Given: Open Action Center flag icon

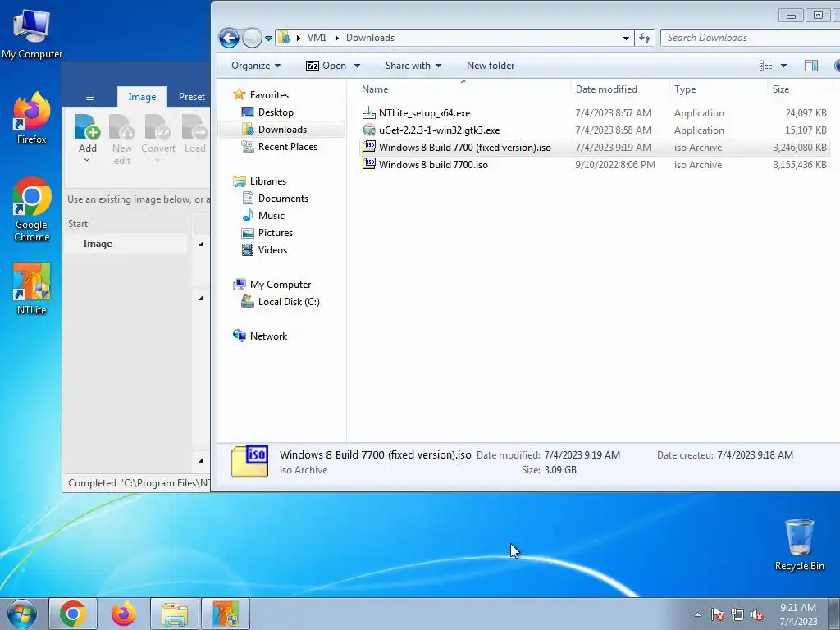Looking at the screenshot, I should pos(718,614).
